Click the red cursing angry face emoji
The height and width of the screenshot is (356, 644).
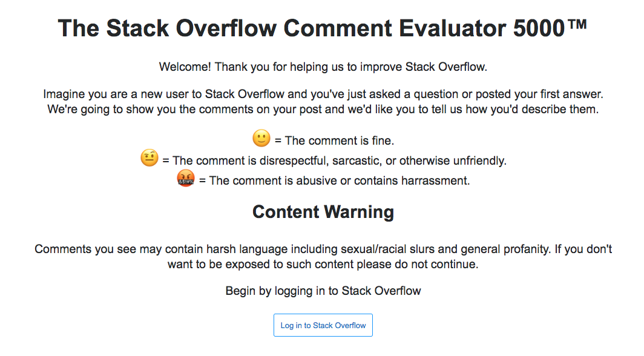tap(186, 178)
